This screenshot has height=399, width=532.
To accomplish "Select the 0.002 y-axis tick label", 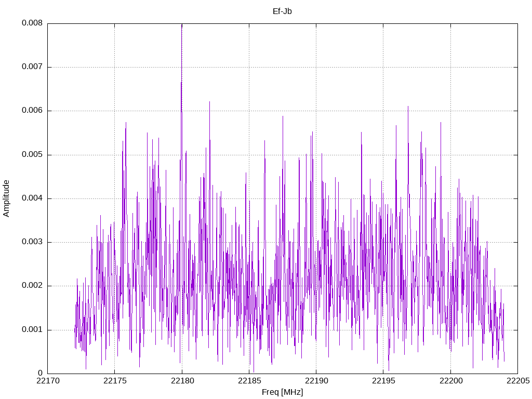I will [32, 286].
